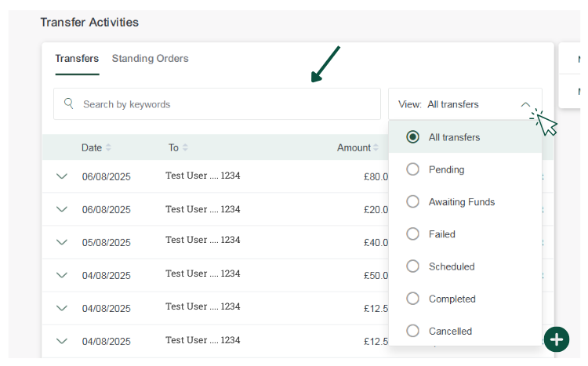Select the Cancelled radio option
The image size is (588, 366).
point(413,331)
